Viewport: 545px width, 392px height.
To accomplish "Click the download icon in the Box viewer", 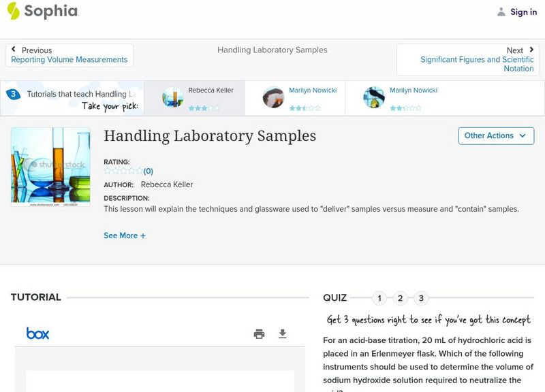I will (283, 333).
